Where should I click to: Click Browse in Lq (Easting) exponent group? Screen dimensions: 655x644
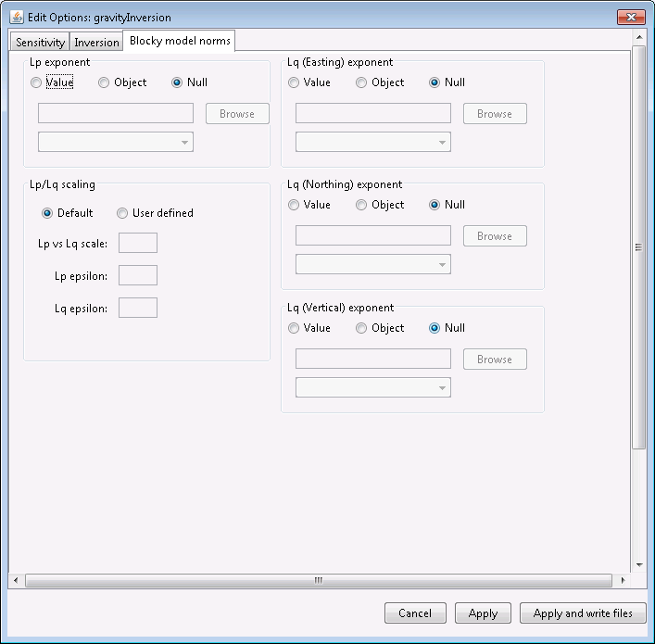point(495,114)
